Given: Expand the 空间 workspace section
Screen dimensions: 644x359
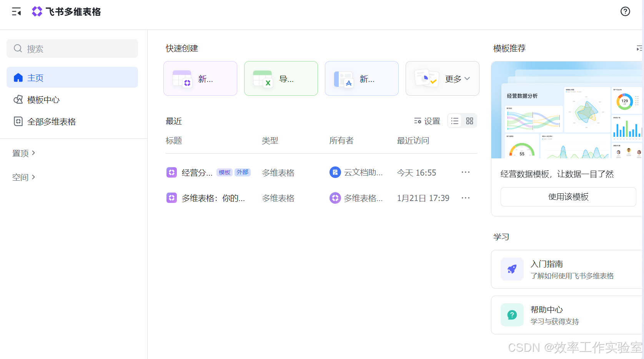Looking at the screenshot, I should 24,177.
